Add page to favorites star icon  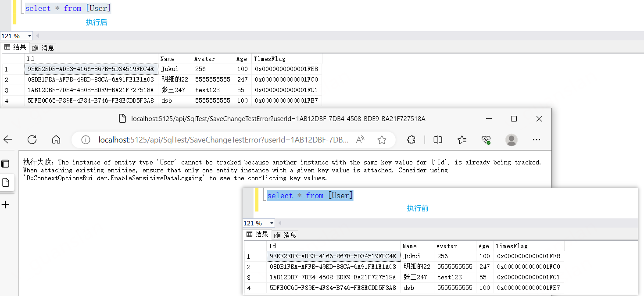[x=382, y=140]
